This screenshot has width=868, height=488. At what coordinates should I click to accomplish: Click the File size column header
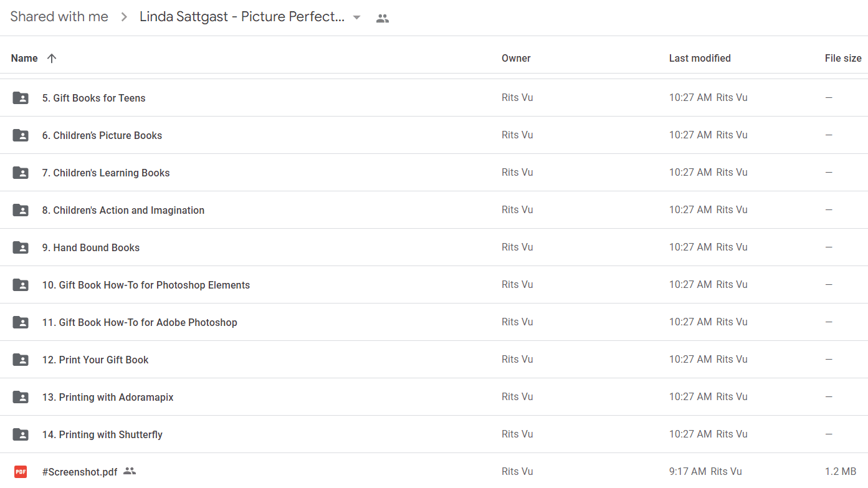coord(843,58)
